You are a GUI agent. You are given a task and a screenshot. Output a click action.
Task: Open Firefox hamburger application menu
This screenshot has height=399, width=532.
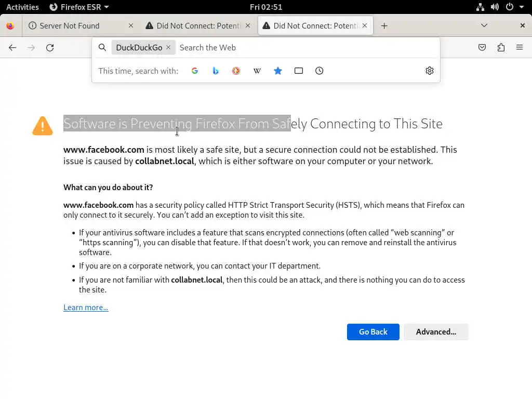520,47
